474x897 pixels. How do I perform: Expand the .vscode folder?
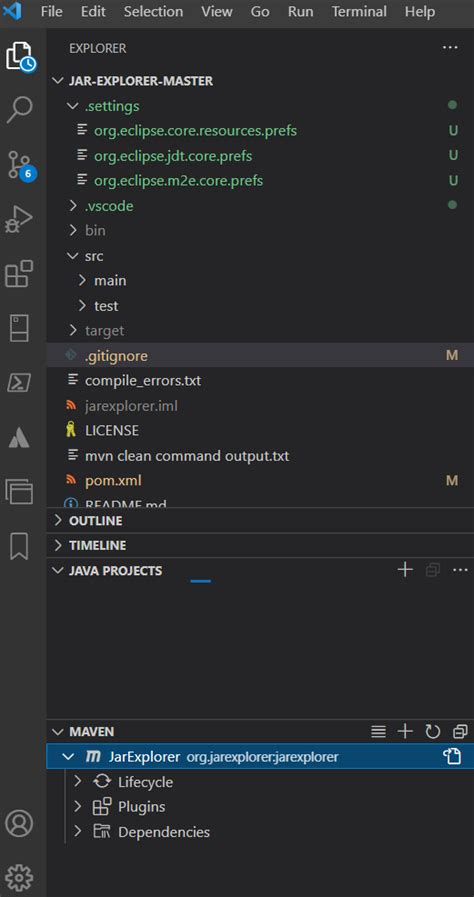(x=72, y=205)
